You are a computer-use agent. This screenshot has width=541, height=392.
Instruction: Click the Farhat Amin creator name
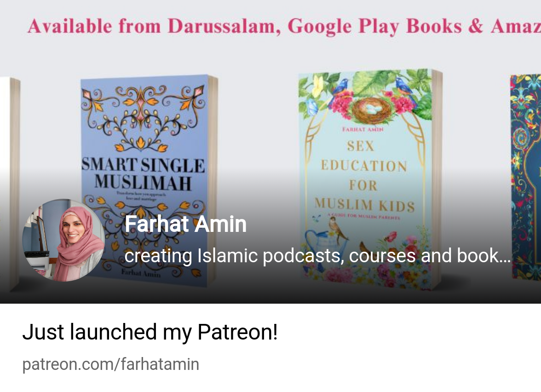point(186,224)
